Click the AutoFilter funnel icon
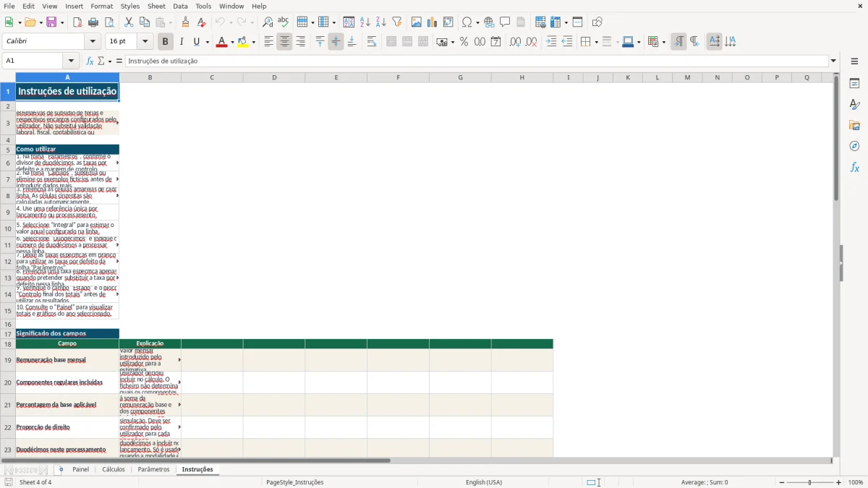Viewport: 868px width, 488px height. (x=397, y=22)
